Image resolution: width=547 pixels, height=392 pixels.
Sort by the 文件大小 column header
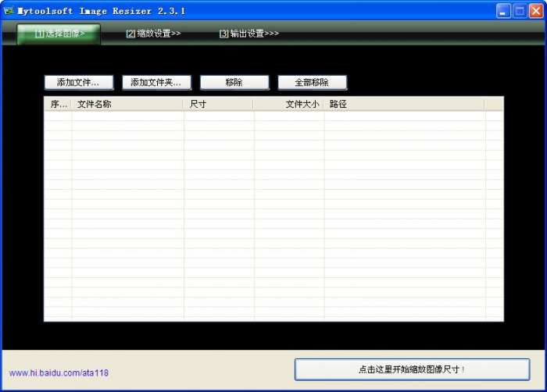[289, 104]
